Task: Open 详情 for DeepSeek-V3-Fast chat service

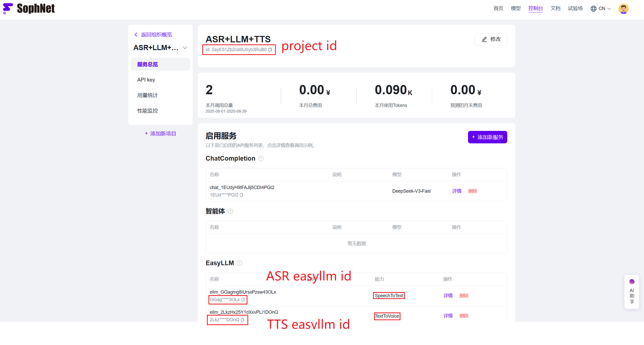Action: 457,191
